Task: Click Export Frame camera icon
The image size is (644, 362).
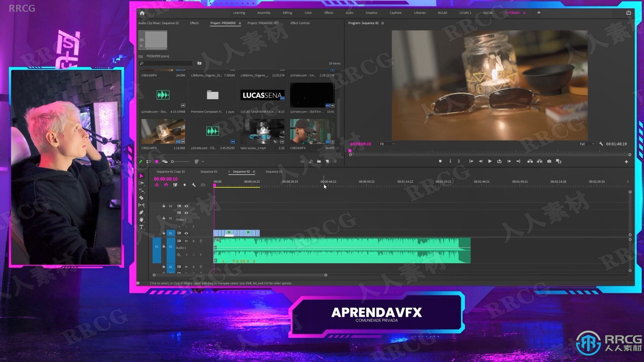Action: click(549, 161)
